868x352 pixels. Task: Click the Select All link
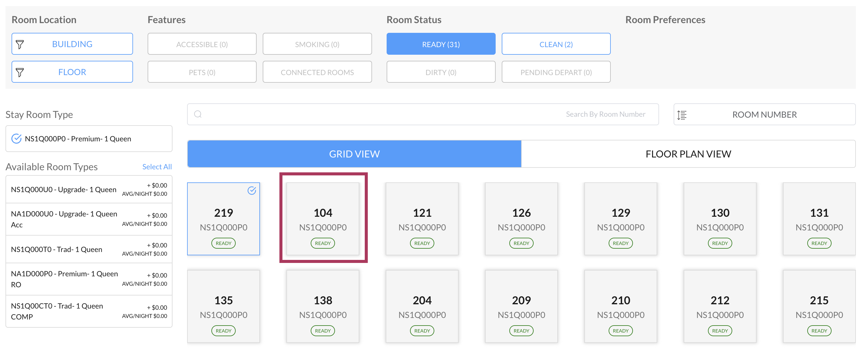click(157, 167)
